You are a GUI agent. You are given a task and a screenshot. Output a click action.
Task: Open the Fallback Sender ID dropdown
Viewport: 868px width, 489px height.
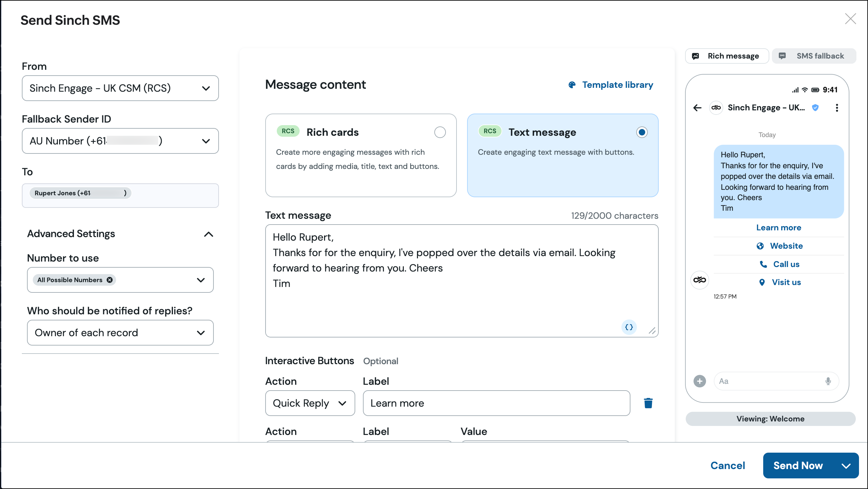click(120, 141)
